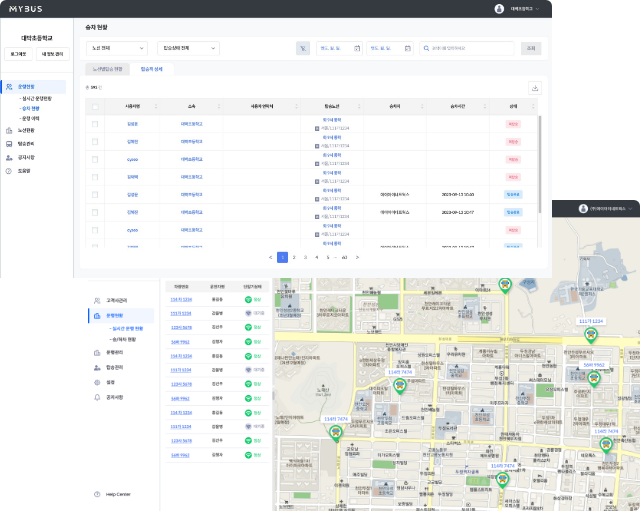Toggle the select-all checkbox in table header
640x511 pixels.
(x=95, y=105)
